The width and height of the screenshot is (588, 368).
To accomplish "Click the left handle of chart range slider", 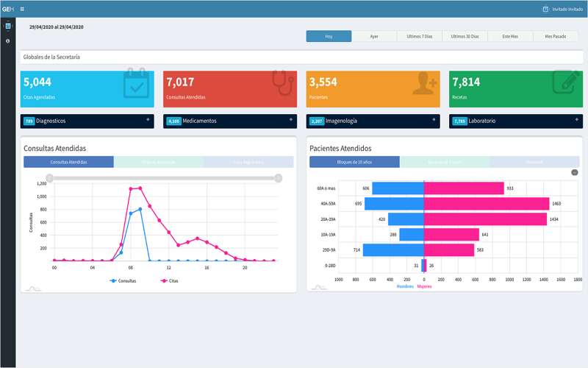I will coord(49,178).
